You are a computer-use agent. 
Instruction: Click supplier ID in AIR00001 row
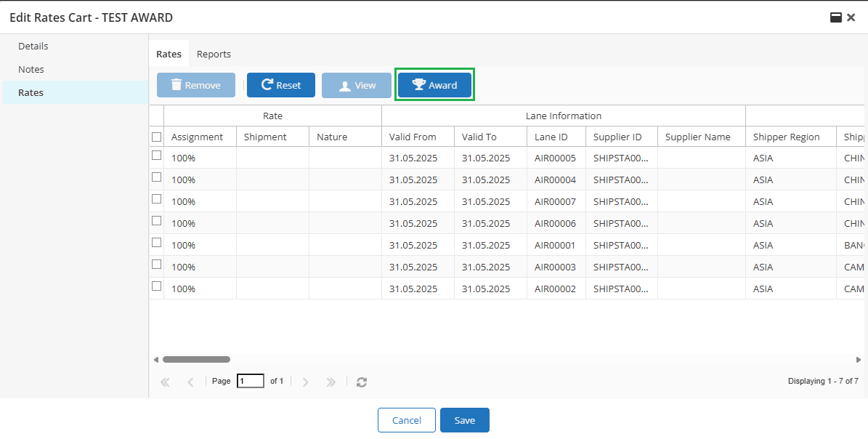click(622, 245)
